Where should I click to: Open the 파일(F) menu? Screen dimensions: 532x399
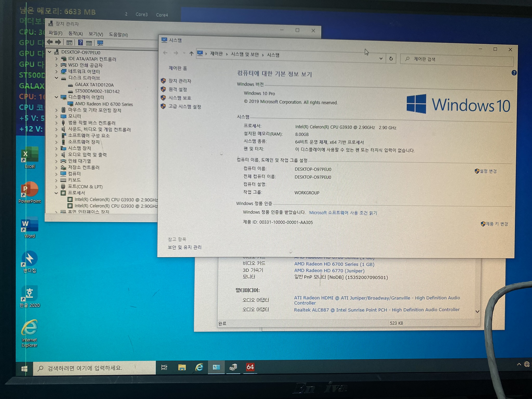click(x=55, y=33)
